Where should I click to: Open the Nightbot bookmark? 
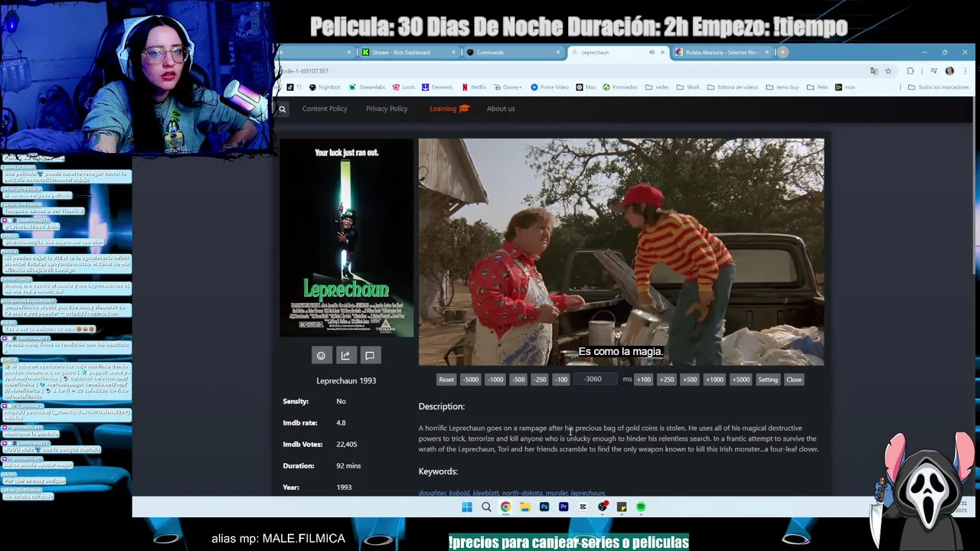(324, 87)
